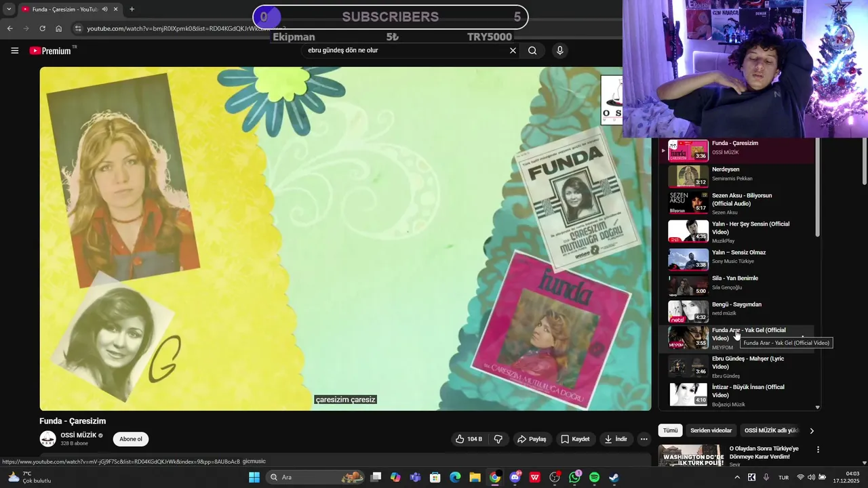Image resolution: width=868 pixels, height=488 pixels.
Task: Start voice search with the microphone icon
Action: (x=559, y=50)
